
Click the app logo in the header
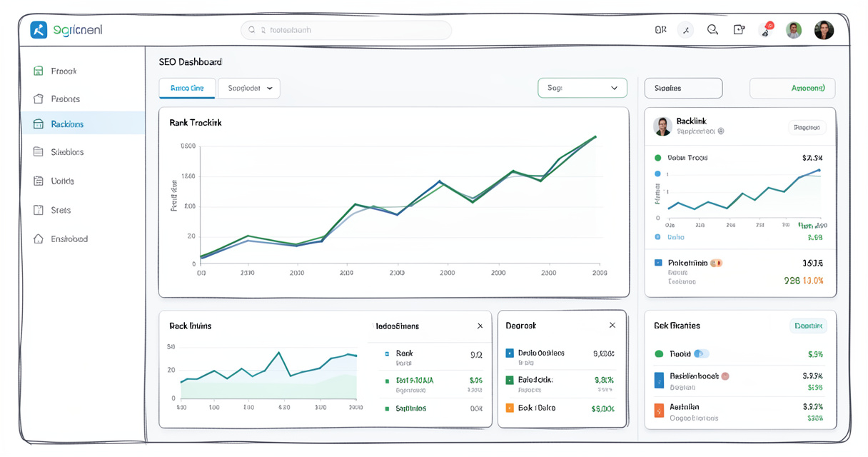(x=39, y=30)
